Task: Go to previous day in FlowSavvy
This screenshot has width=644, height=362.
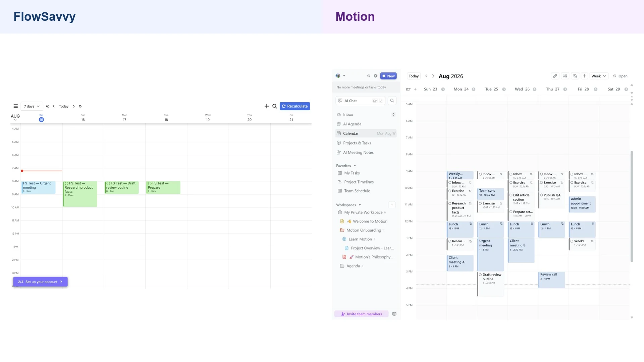Action: click(x=54, y=106)
